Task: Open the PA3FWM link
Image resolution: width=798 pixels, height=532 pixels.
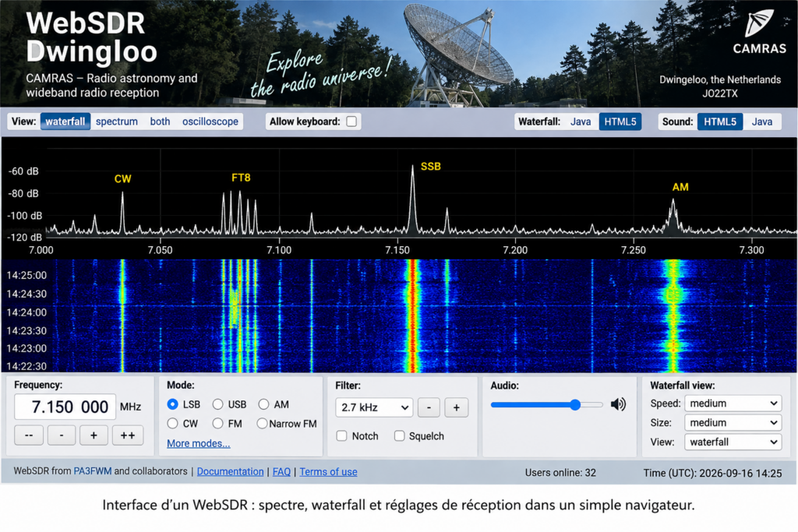Action: click(x=93, y=471)
